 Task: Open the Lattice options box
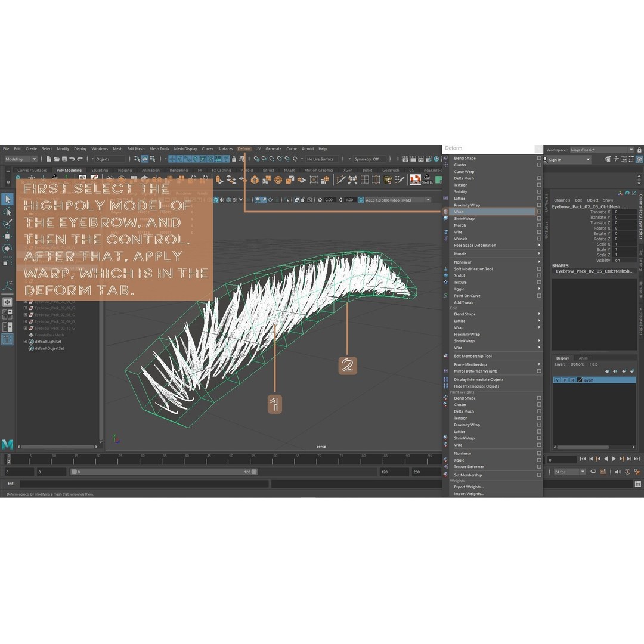click(x=539, y=199)
